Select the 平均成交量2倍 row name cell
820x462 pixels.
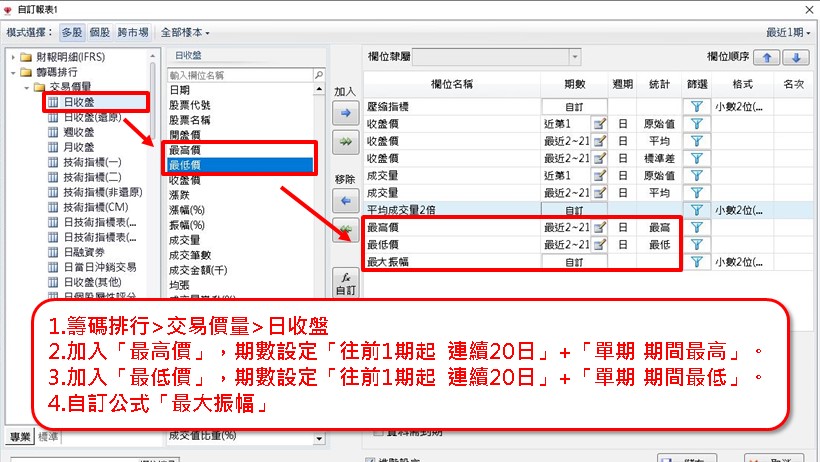point(452,210)
